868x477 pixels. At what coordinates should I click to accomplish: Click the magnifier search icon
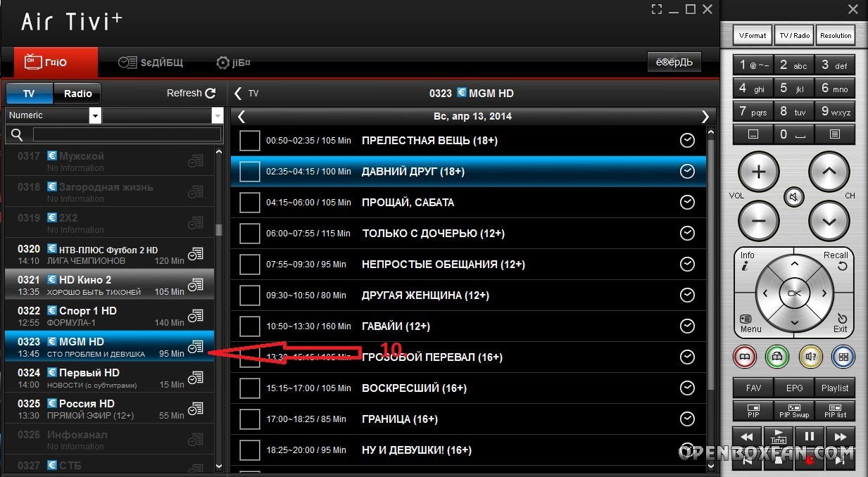[x=18, y=135]
